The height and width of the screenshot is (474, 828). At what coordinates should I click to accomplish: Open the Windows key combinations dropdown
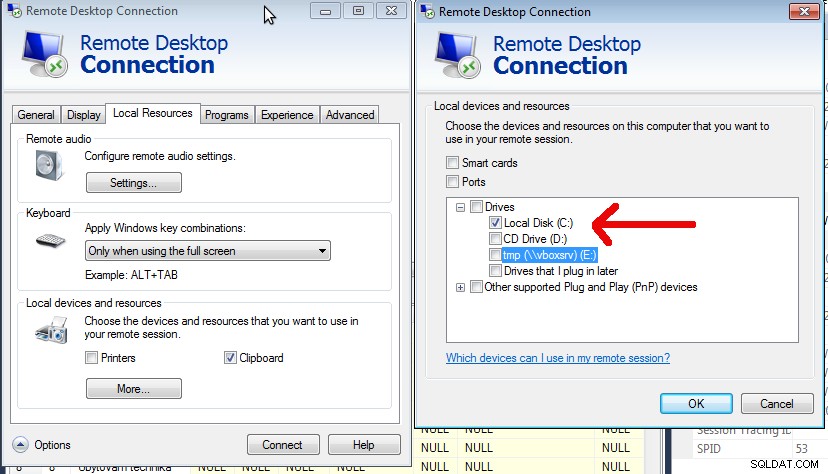[x=208, y=251]
